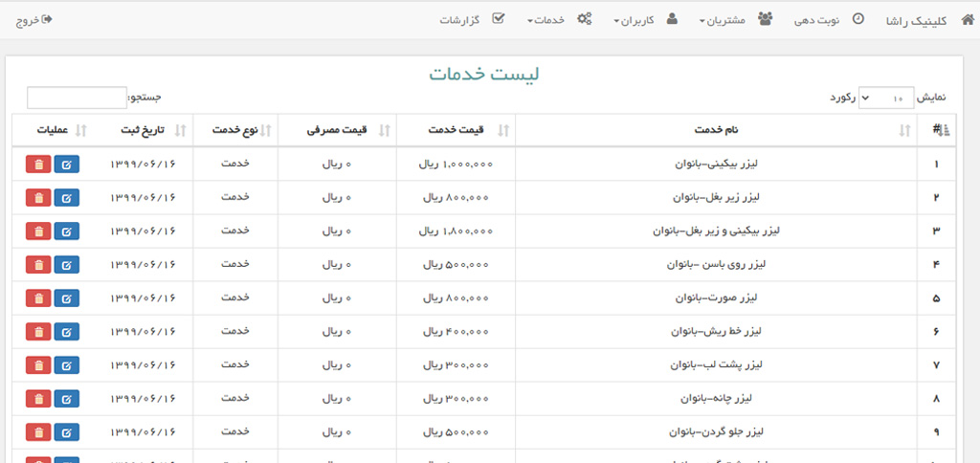This screenshot has height=463, width=980.
Task: Edit the لیزر روی باسن -بانوان row
Action: pyautogui.click(x=67, y=265)
